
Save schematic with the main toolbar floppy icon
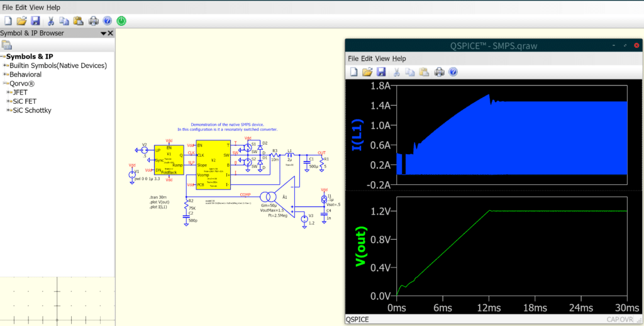pos(35,21)
